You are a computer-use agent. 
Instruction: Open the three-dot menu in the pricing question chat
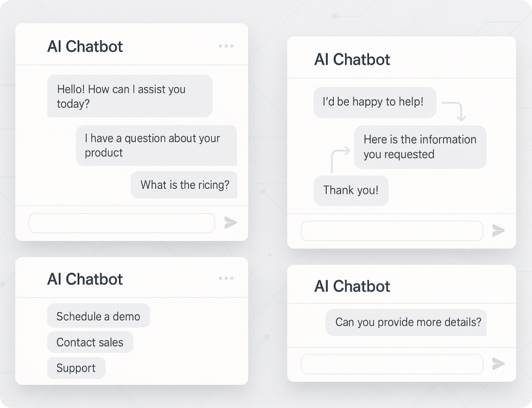226,46
